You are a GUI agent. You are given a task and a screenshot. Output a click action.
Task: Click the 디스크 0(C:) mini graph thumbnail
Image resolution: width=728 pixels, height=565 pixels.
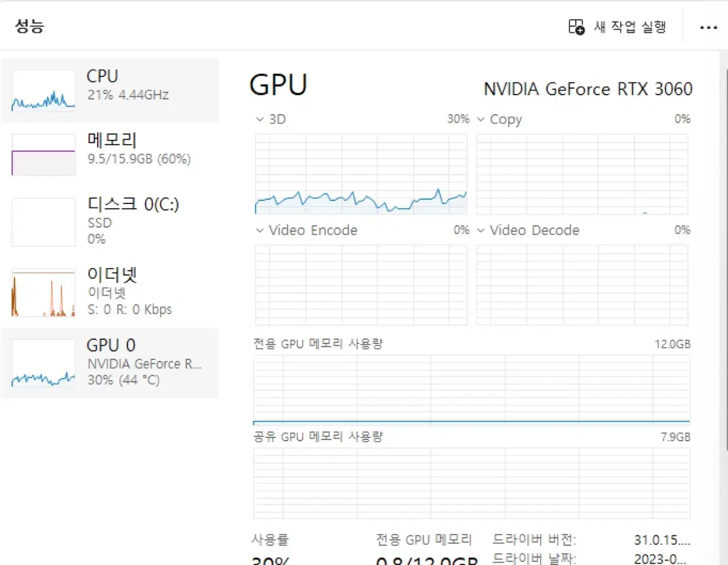click(x=44, y=222)
